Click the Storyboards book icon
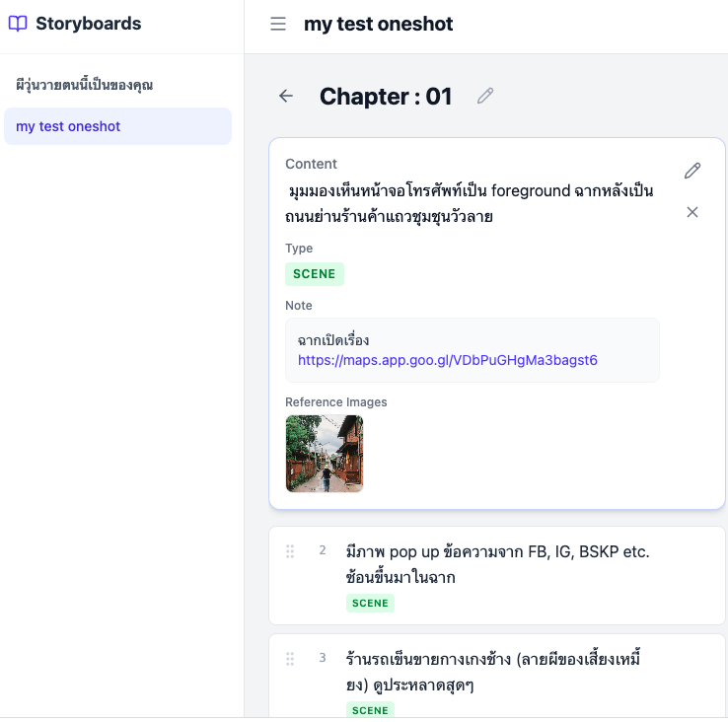This screenshot has width=728, height=722. (19, 24)
